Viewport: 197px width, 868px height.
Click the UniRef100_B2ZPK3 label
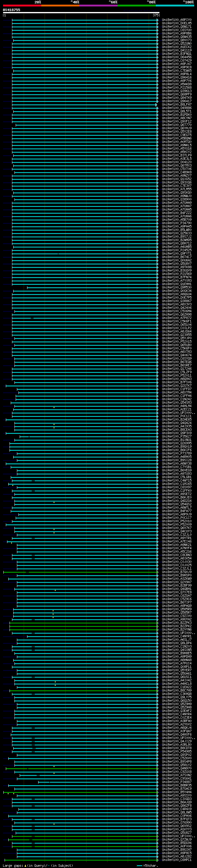point(176,623)
